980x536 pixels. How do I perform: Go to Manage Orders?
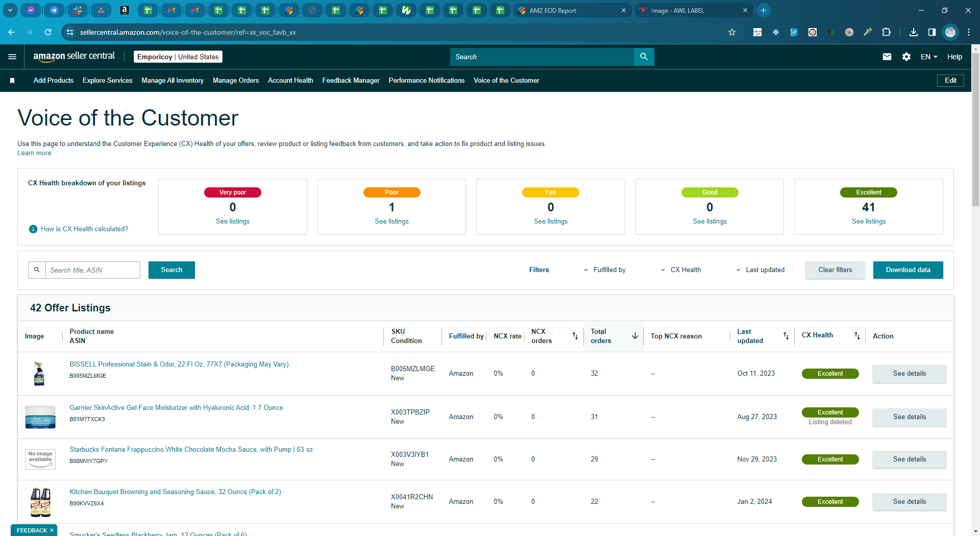236,81
